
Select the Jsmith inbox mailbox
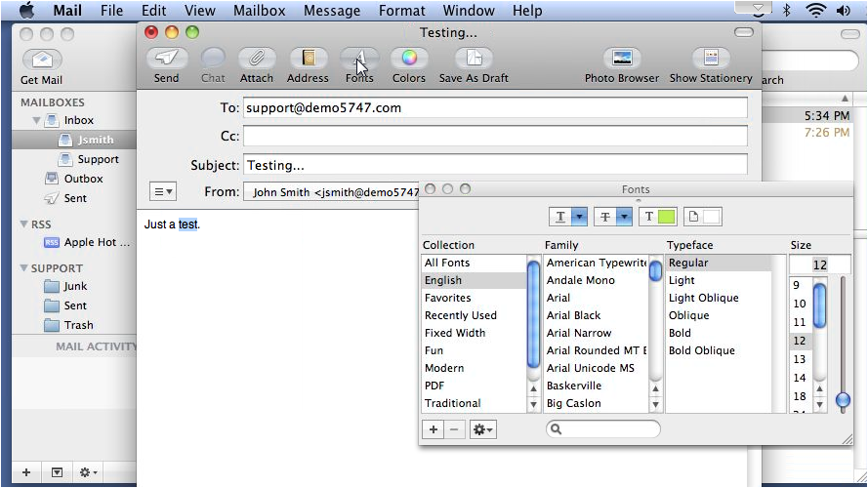tap(74, 140)
